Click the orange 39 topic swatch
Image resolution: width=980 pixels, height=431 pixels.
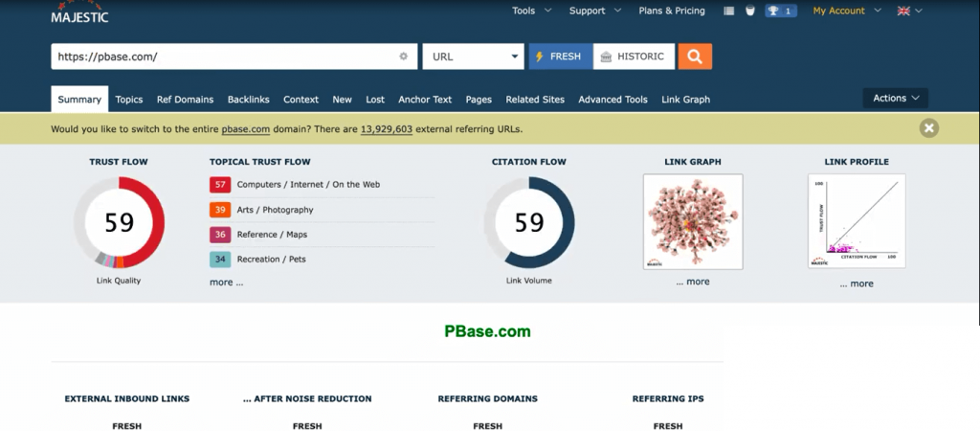tap(220, 210)
